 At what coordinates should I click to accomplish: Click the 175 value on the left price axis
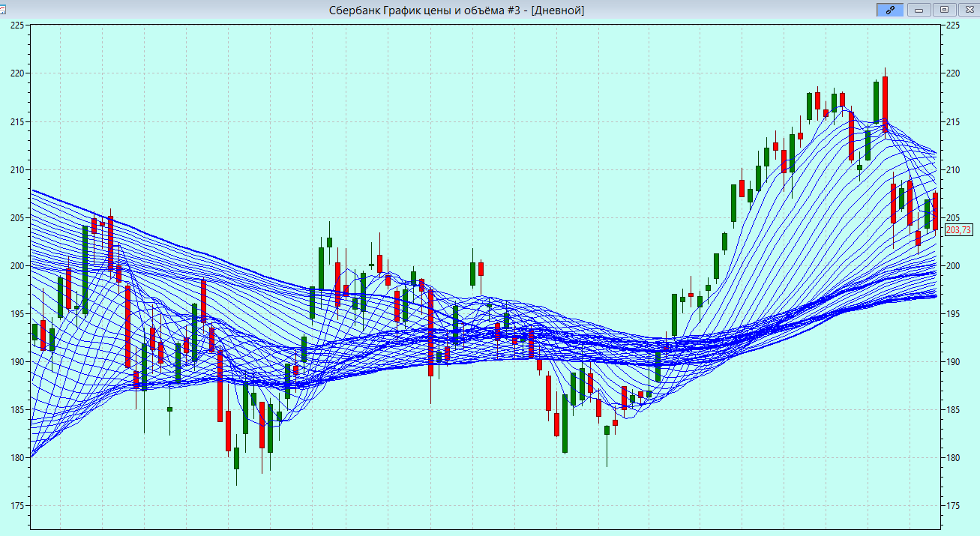[17, 505]
